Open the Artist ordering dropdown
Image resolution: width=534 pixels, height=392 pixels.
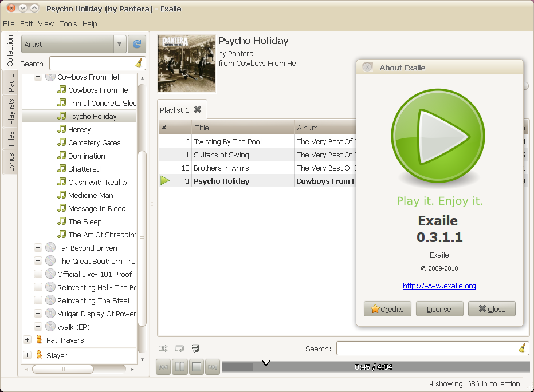click(x=73, y=44)
